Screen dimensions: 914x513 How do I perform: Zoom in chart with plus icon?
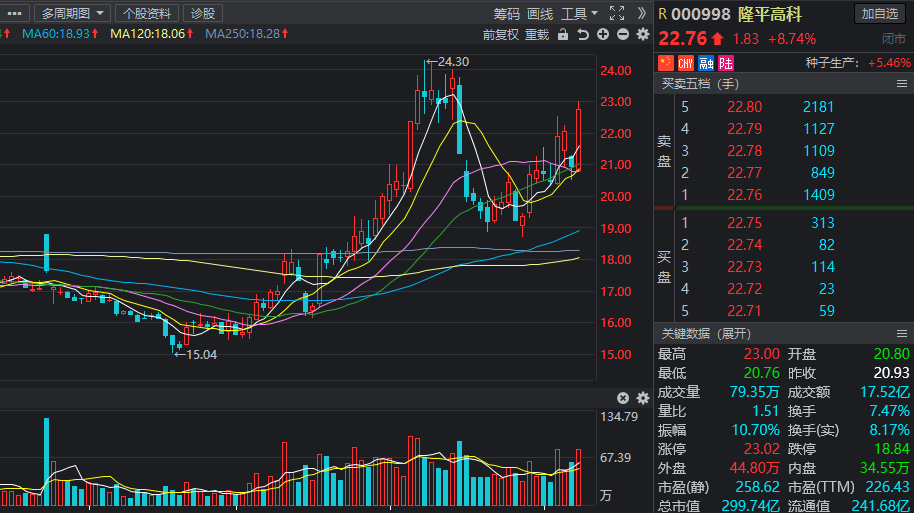pos(603,34)
